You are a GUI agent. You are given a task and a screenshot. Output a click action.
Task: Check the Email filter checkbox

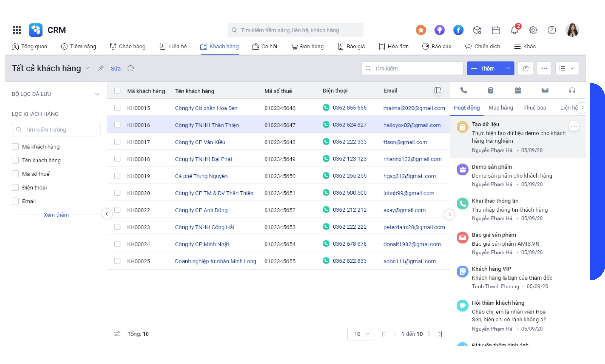[15, 201]
